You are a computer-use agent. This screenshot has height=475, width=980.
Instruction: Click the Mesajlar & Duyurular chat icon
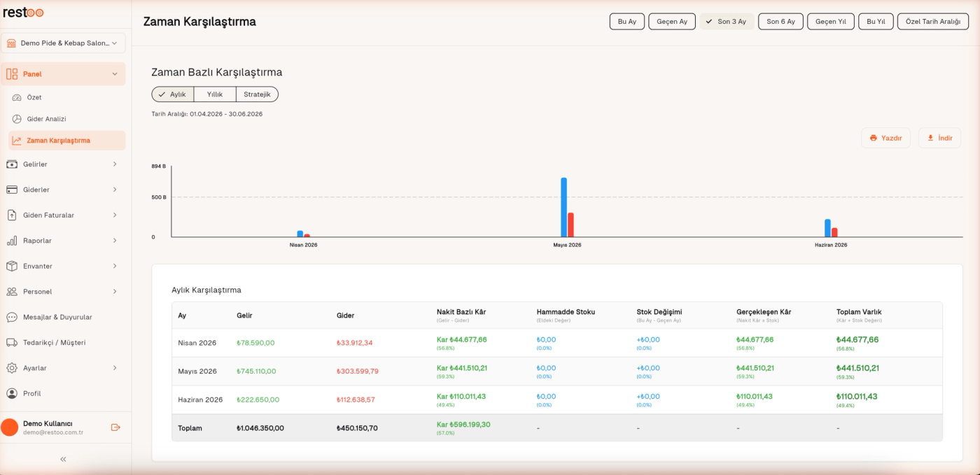(x=11, y=317)
